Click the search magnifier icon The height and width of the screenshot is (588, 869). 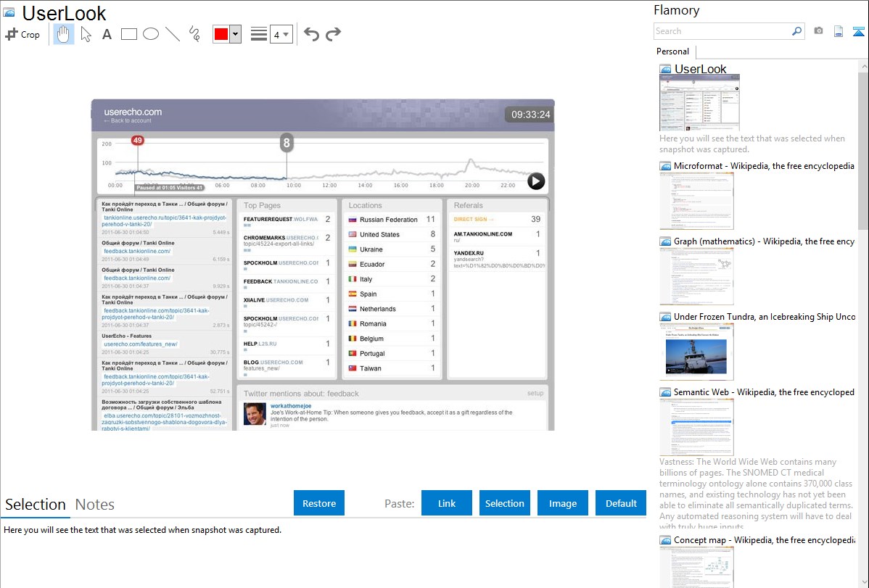796,31
